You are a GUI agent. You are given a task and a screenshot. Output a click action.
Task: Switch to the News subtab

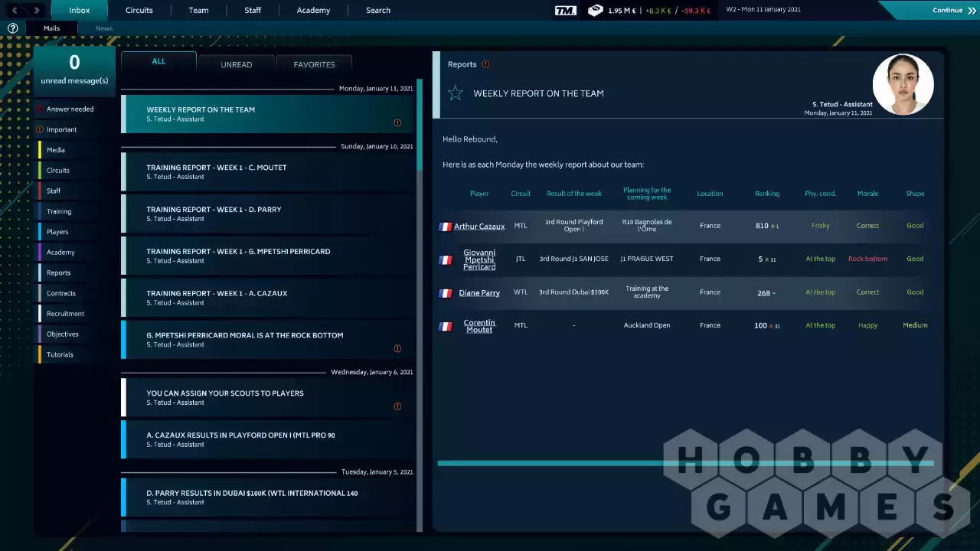(x=104, y=28)
